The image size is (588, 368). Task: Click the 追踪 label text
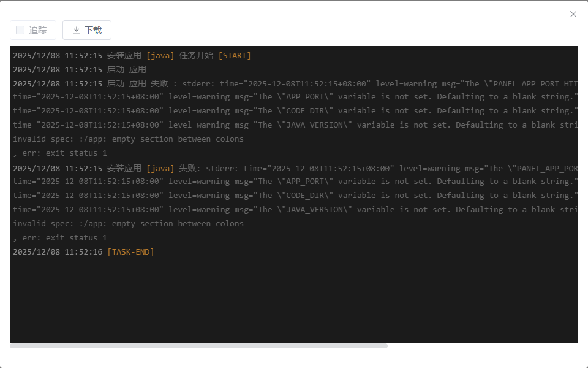click(38, 30)
